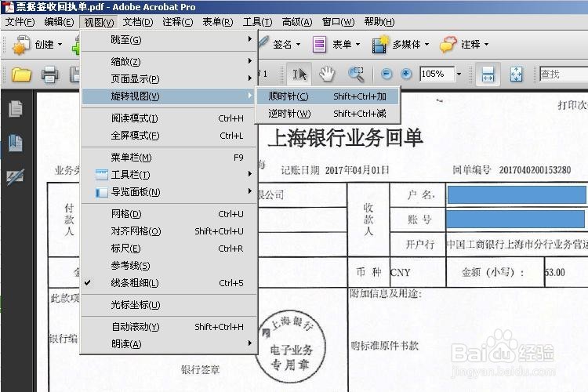Screen dimensions: 588x392
Task: Open file using the folder icon
Action: point(21,74)
